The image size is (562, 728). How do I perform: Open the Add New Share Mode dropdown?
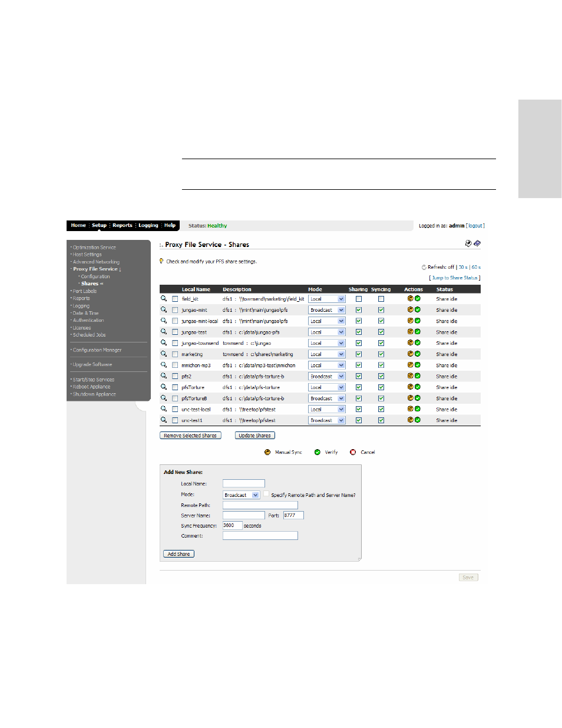pyautogui.click(x=242, y=495)
